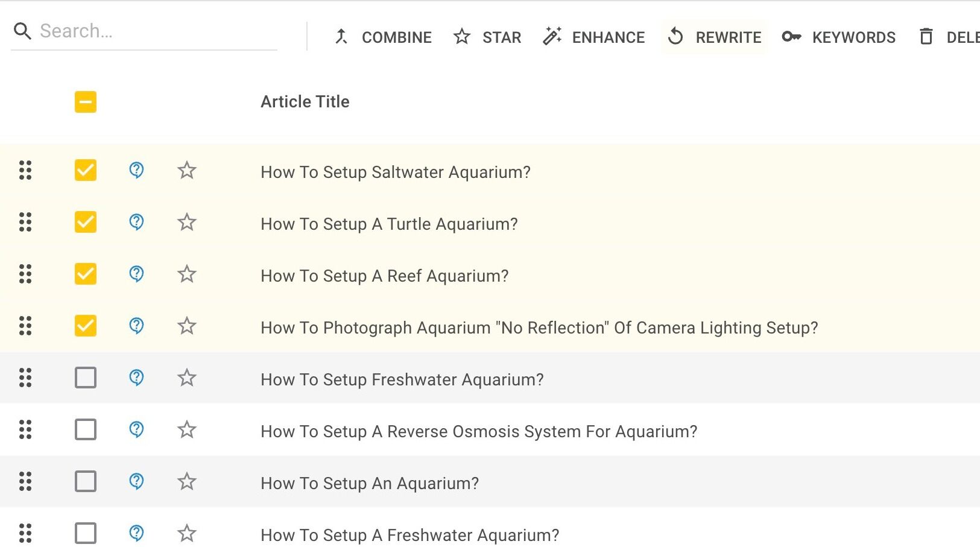The height and width of the screenshot is (547, 980).
Task: Open question icon for Turtle Aquarium row
Action: [137, 222]
